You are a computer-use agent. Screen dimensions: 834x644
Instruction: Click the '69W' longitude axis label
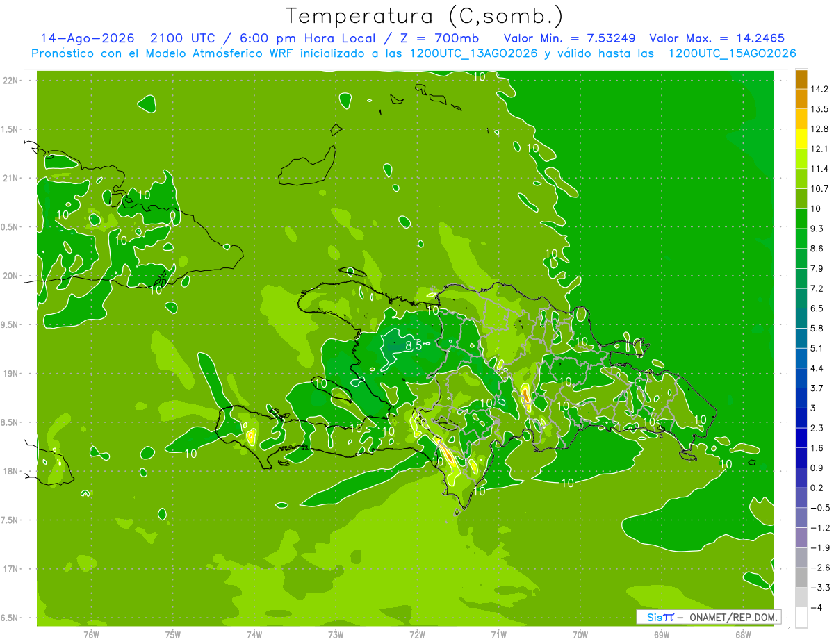[662, 634]
